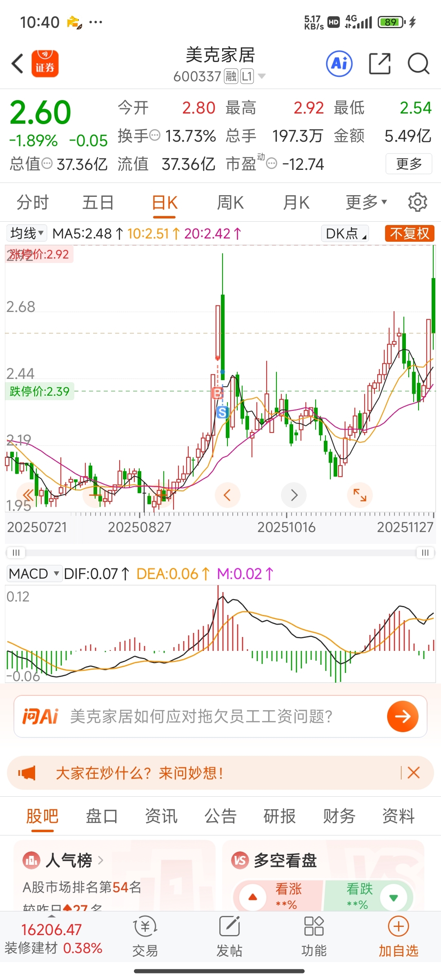Open the 公告 tab

220,816
